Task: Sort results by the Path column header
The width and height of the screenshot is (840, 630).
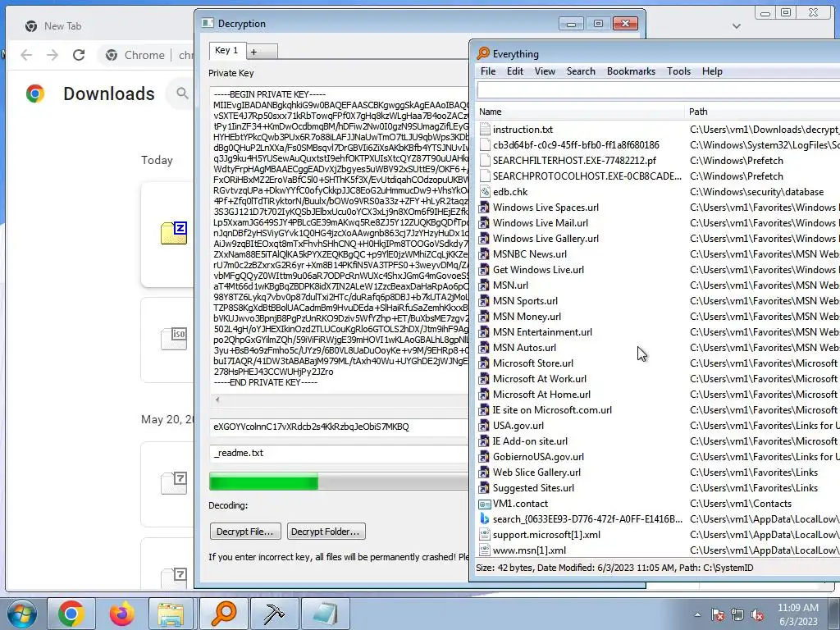Action: click(x=762, y=112)
